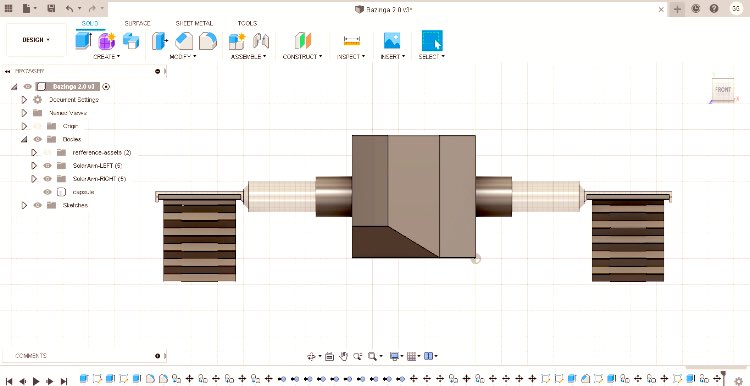Screen dimensions: 750x386
Task: Redo the last action
Action: click(92, 9)
